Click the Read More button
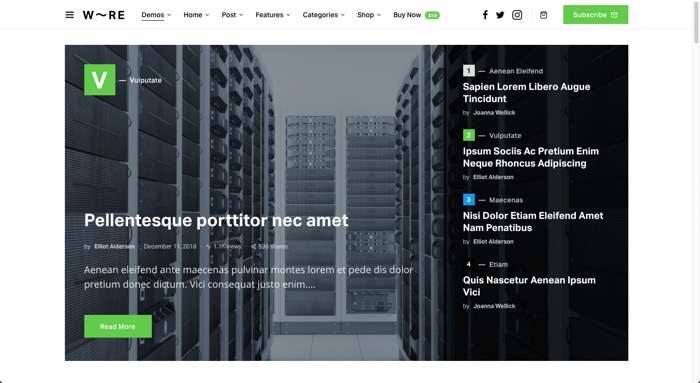 point(118,326)
